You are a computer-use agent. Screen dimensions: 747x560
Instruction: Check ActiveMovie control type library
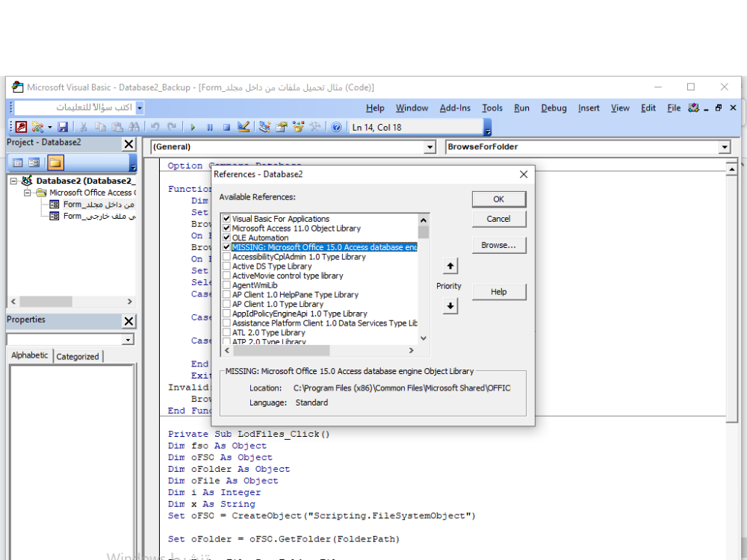[x=227, y=276]
